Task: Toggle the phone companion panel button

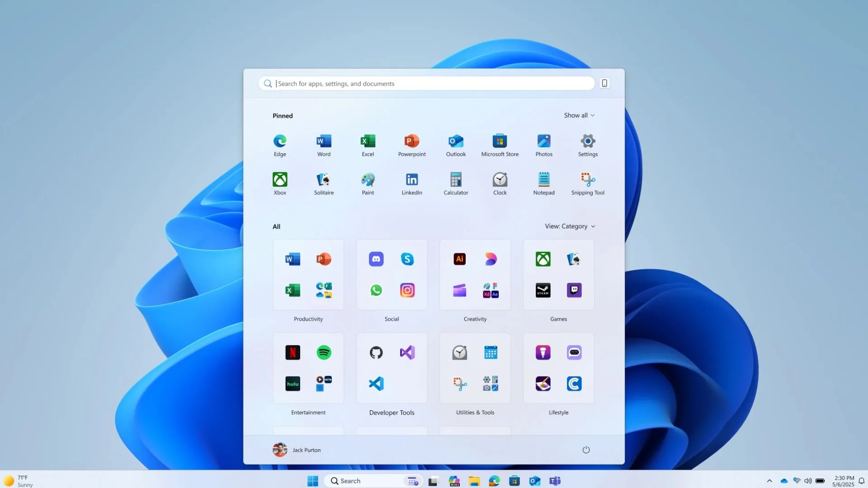Action: [x=604, y=83]
